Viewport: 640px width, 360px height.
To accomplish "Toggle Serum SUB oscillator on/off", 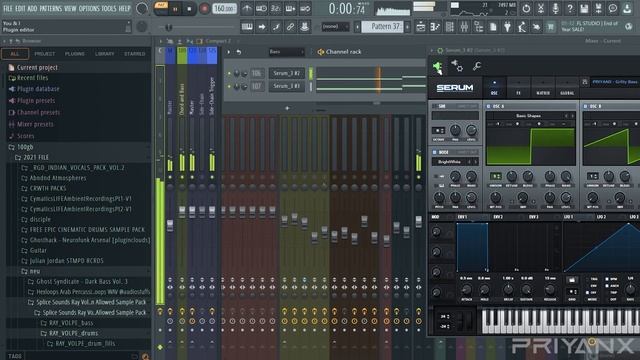I will 435,106.
